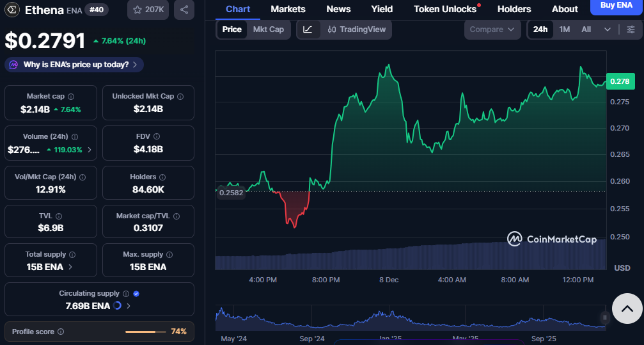The image size is (644, 345).
Task: Select the 1M time range
Action: pos(564,29)
